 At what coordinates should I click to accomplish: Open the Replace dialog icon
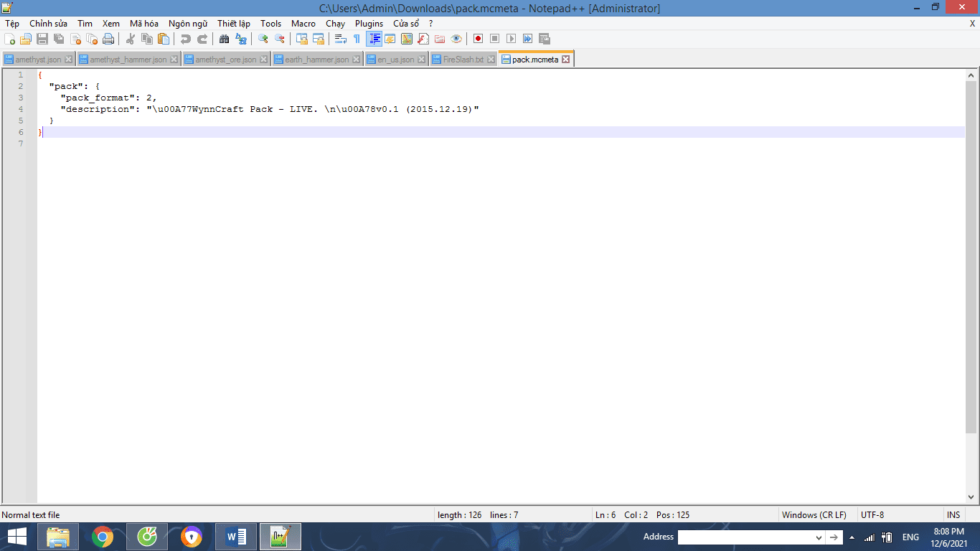click(241, 39)
